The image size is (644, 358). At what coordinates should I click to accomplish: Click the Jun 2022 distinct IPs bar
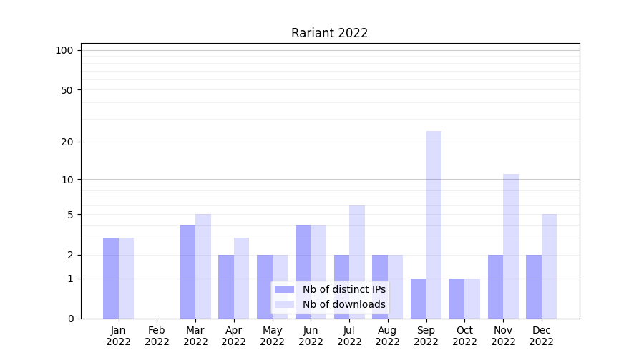point(303,271)
